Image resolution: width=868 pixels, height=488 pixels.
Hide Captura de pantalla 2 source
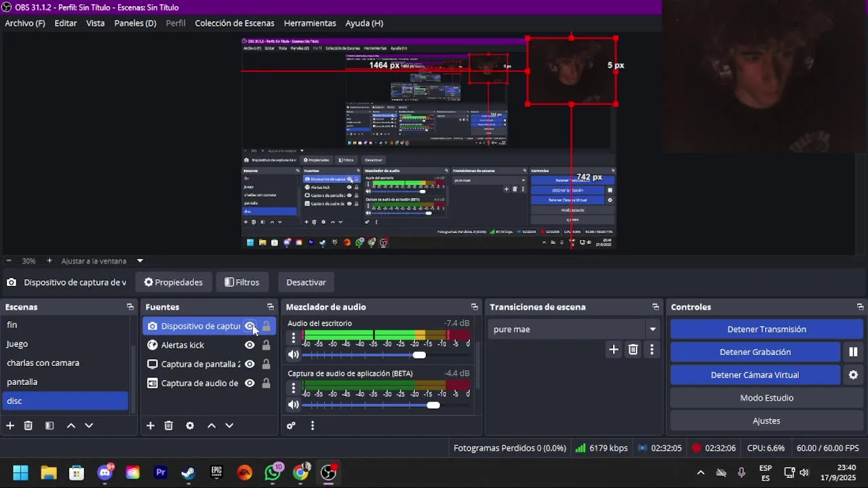250,364
